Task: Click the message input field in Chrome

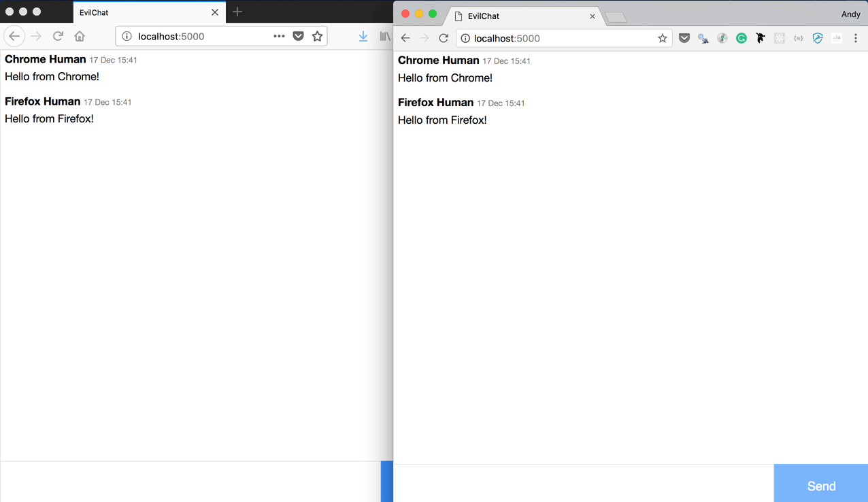Action: click(578, 483)
